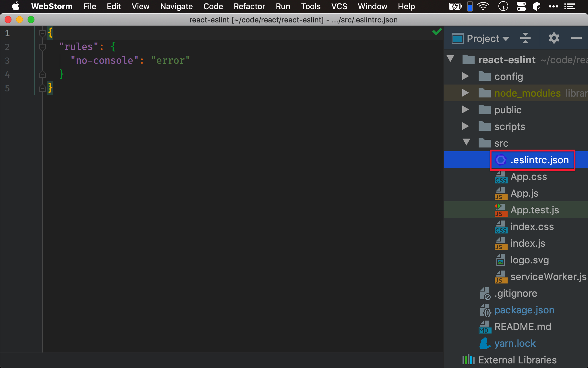Click line number 3 in the gutter
The width and height of the screenshot is (588, 368).
pos(7,61)
